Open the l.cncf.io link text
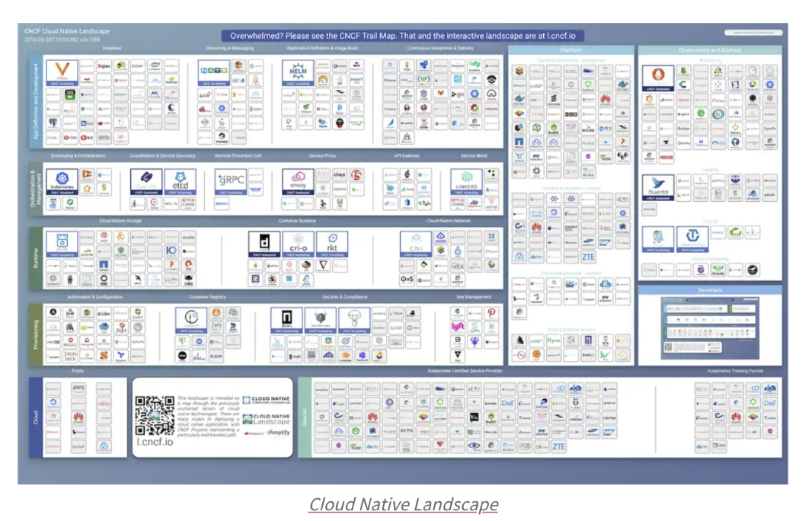The height and width of the screenshot is (521, 812). (155, 442)
